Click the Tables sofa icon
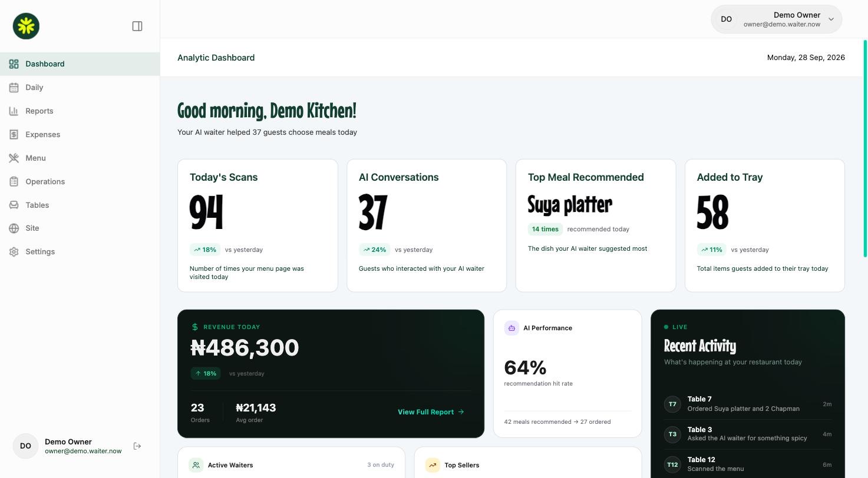868x478 pixels. coord(14,205)
